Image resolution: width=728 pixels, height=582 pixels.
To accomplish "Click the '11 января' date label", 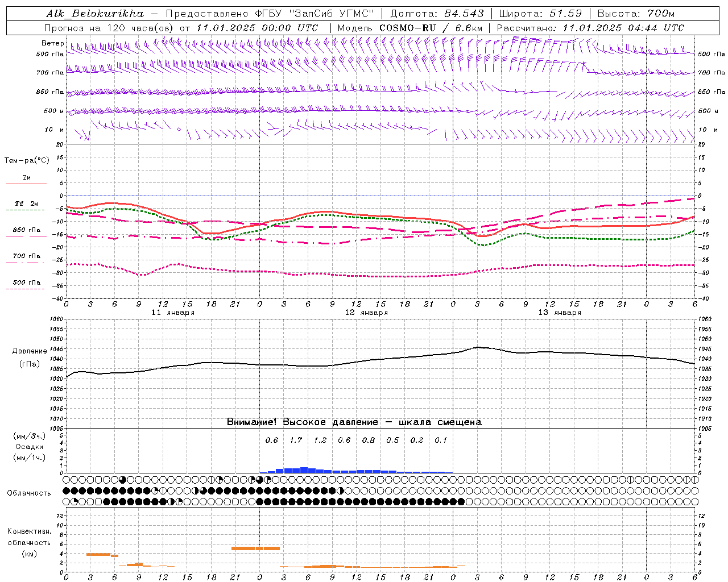I will point(173,313).
